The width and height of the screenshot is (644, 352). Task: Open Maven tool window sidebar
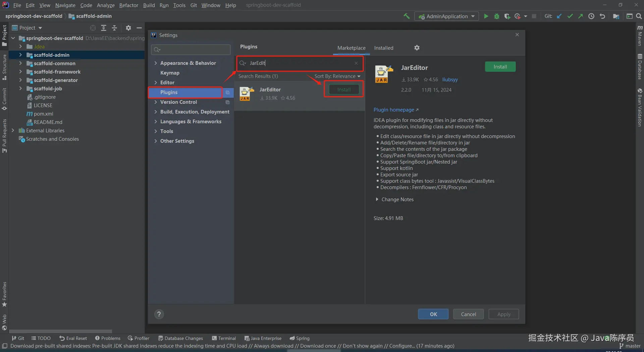pyautogui.click(x=640, y=36)
